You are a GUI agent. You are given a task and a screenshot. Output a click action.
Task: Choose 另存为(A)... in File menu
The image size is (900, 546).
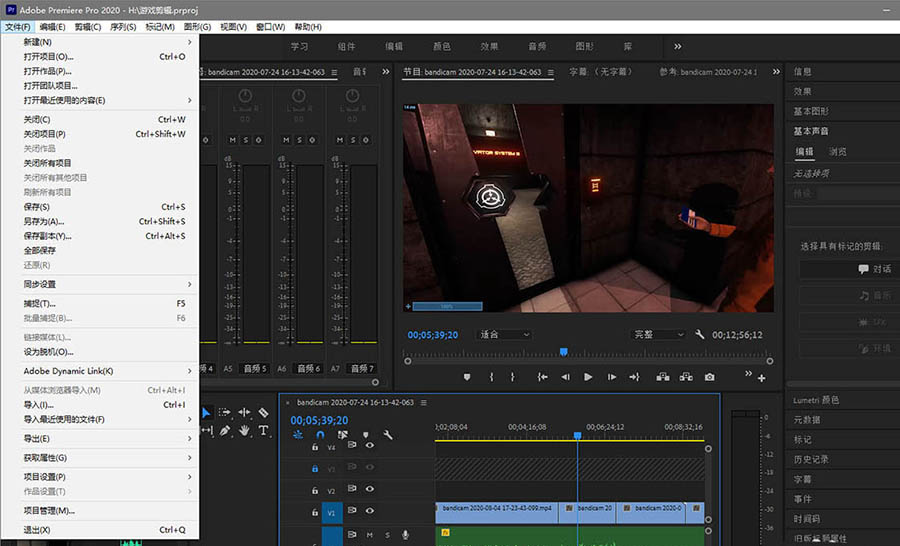tap(45, 222)
